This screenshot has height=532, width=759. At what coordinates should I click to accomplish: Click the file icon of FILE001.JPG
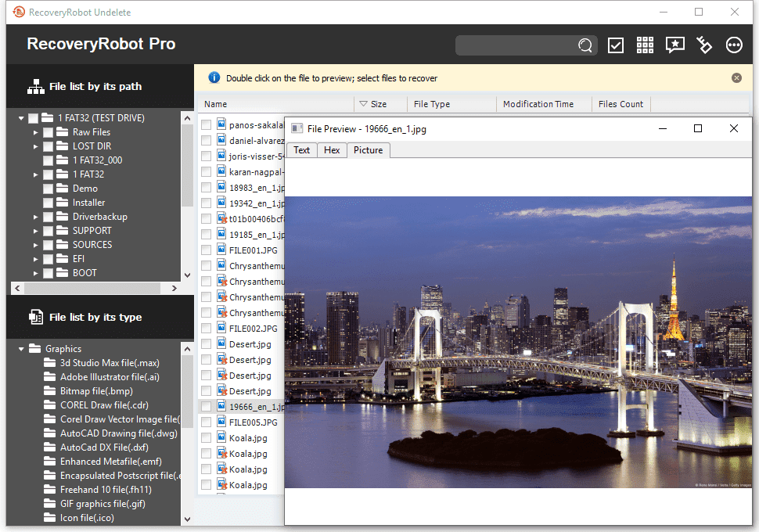(x=221, y=250)
